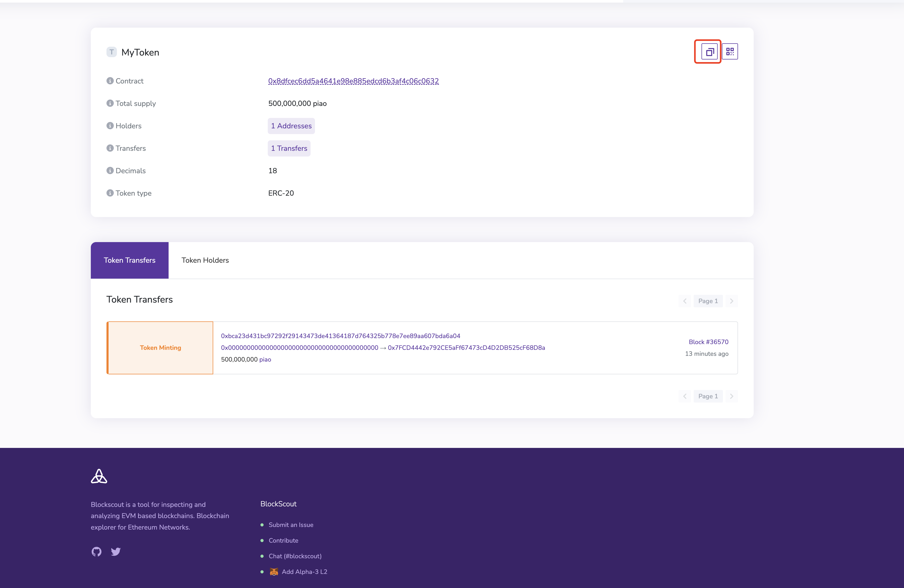This screenshot has width=904, height=588.
Task: Click next page arrow below transfers list
Action: point(731,396)
